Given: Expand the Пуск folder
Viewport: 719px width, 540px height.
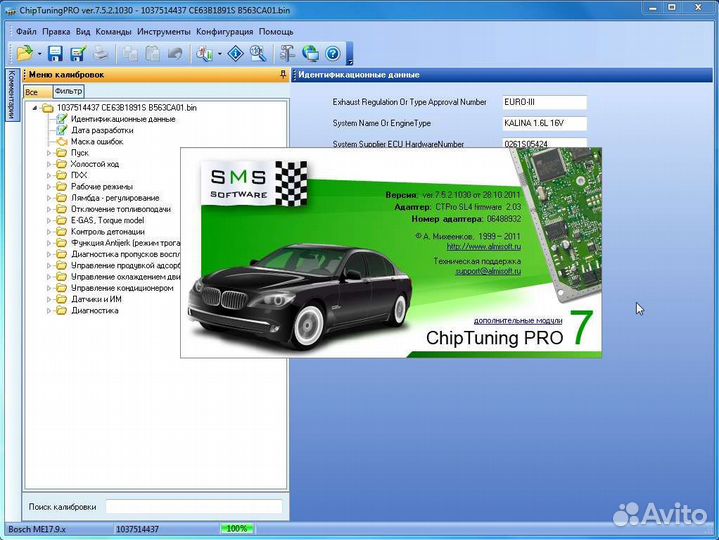Looking at the screenshot, I should click(48, 153).
